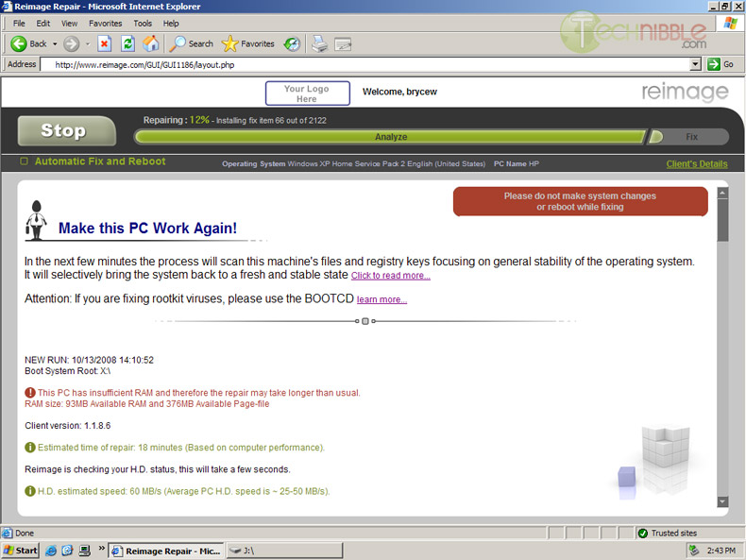Click the collapse handle on the divider line
The height and width of the screenshot is (560, 746).
(x=365, y=321)
